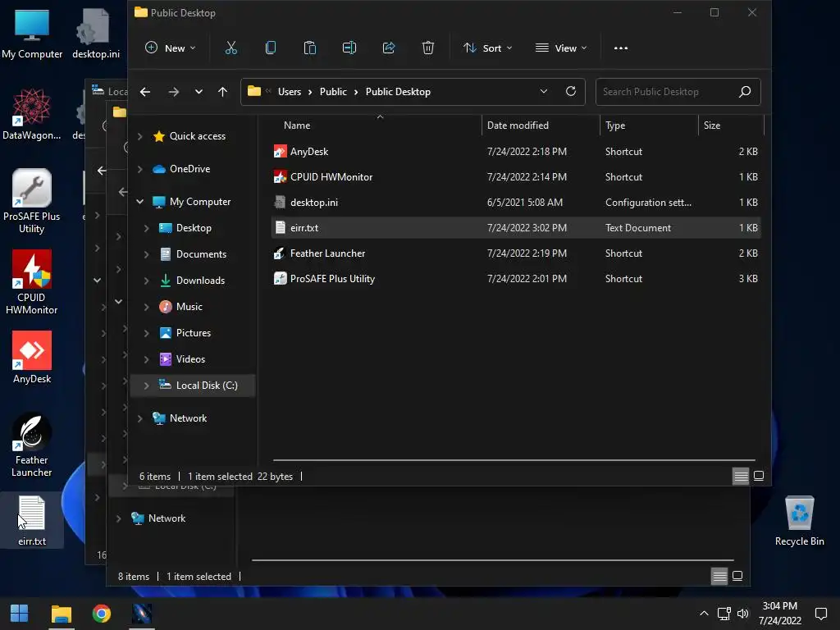The image size is (840, 630).
Task: Select desktop.ini file row
Action: point(516,203)
